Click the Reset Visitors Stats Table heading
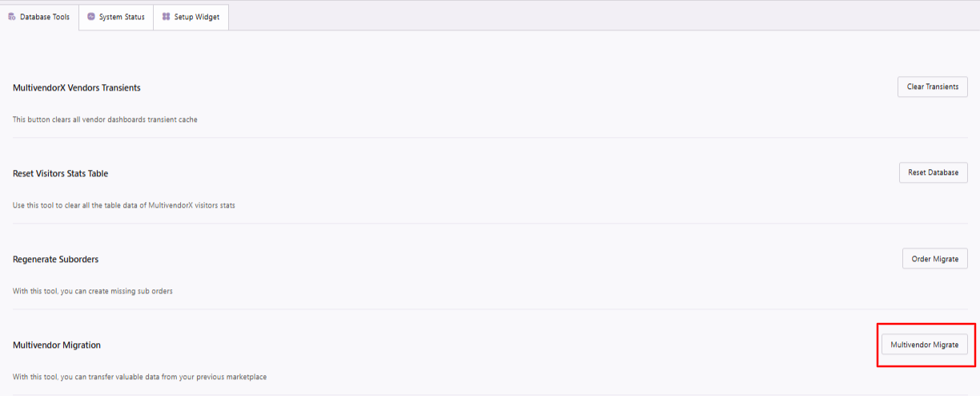The image size is (980, 396). click(60, 173)
